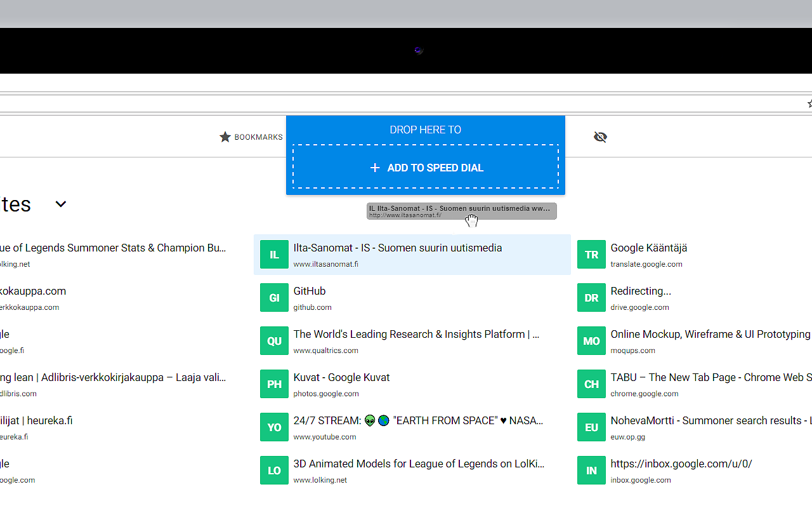
Task: Open The World's Leading Research & Insights Platform
Action: [416, 334]
